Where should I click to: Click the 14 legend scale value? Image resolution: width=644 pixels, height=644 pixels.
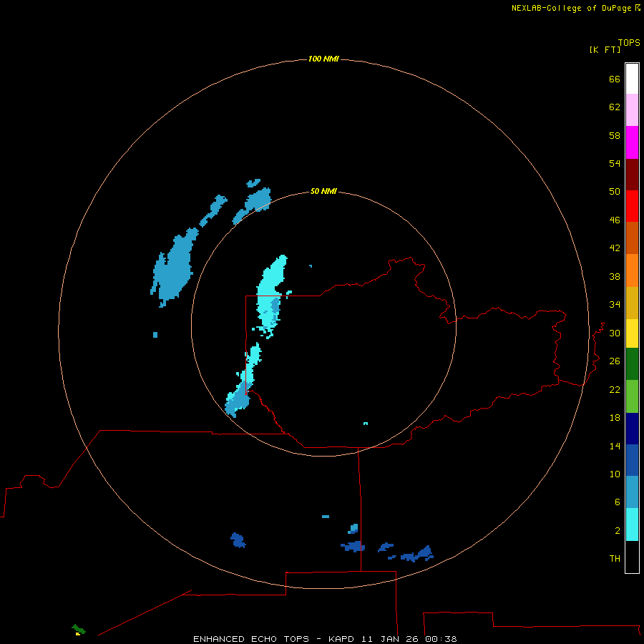615,446
